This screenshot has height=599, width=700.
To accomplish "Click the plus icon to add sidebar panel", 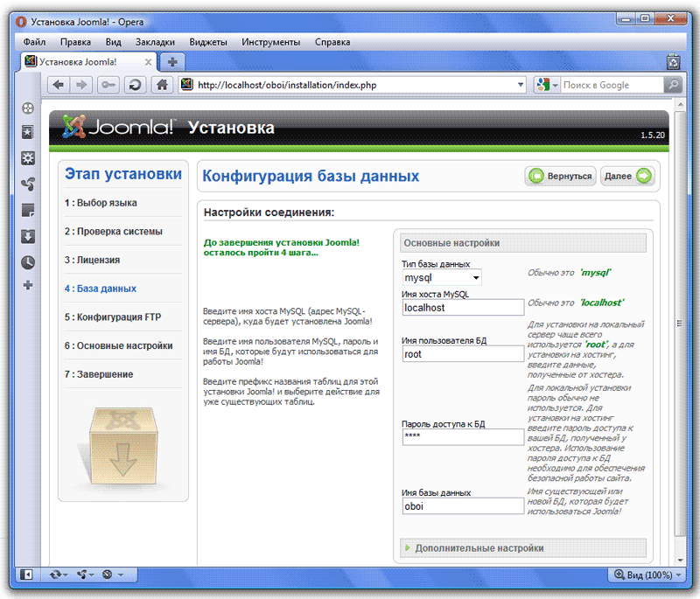I will click(28, 285).
